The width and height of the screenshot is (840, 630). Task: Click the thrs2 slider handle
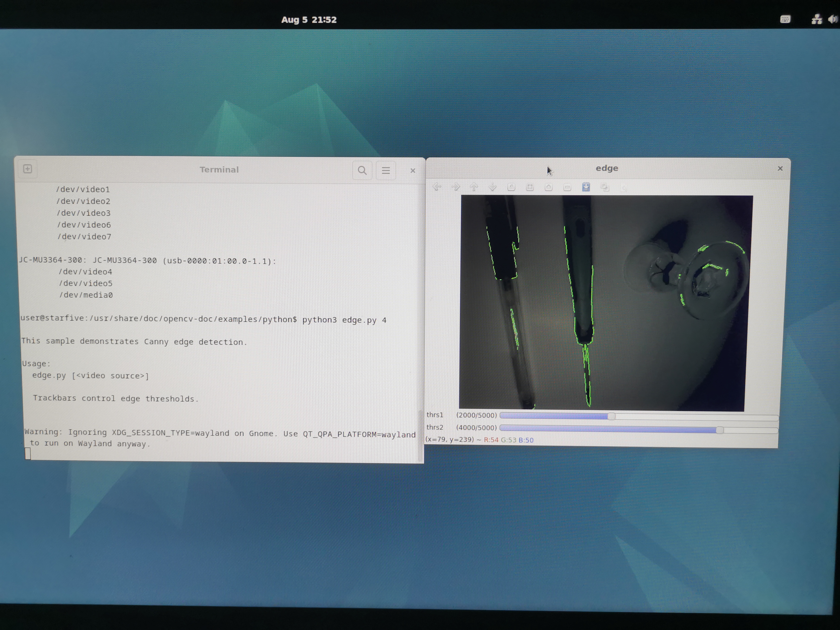click(720, 430)
